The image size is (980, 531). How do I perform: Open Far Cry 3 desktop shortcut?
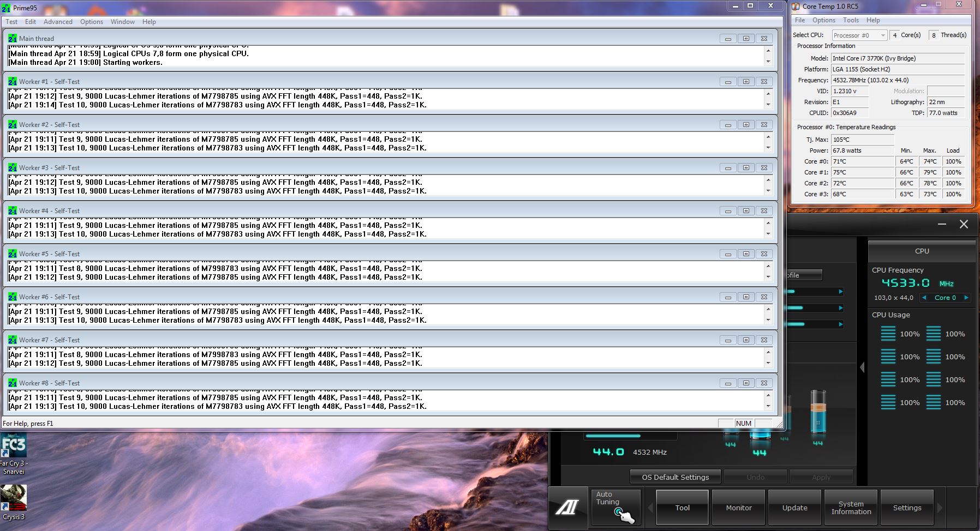pos(14,454)
